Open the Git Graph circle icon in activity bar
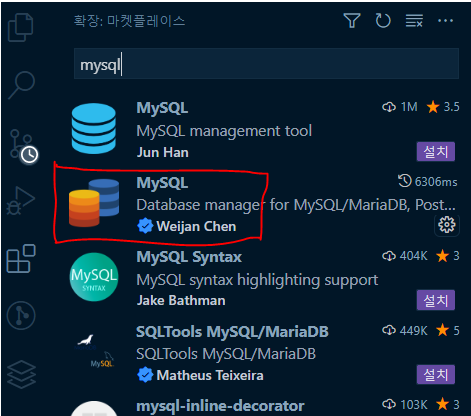The height and width of the screenshot is (416, 471). [x=21, y=315]
